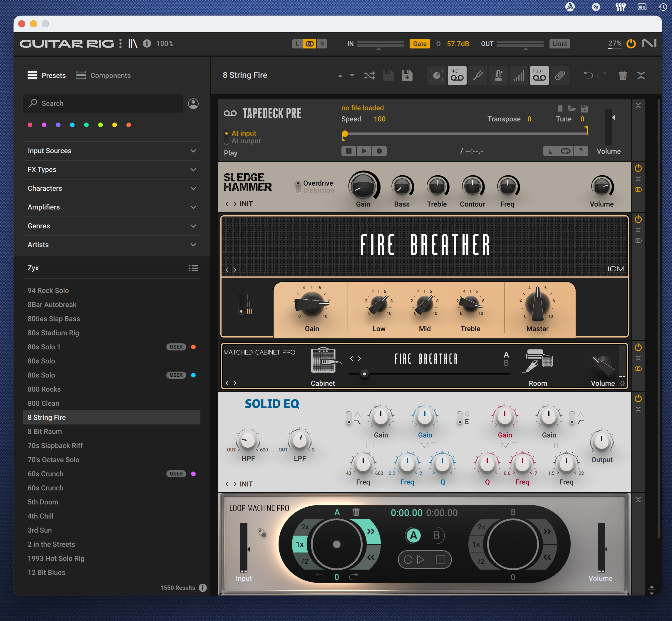Open the volume bars tool icon
672x621 pixels.
pos(519,75)
